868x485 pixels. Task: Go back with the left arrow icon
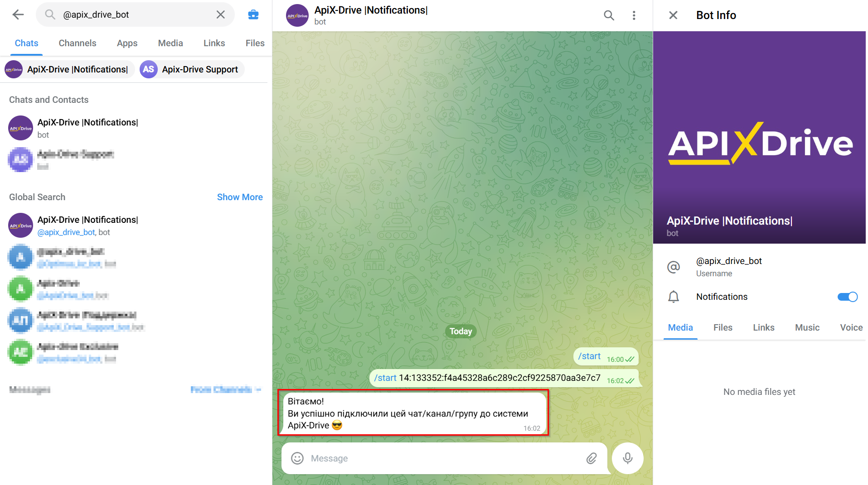click(x=18, y=14)
